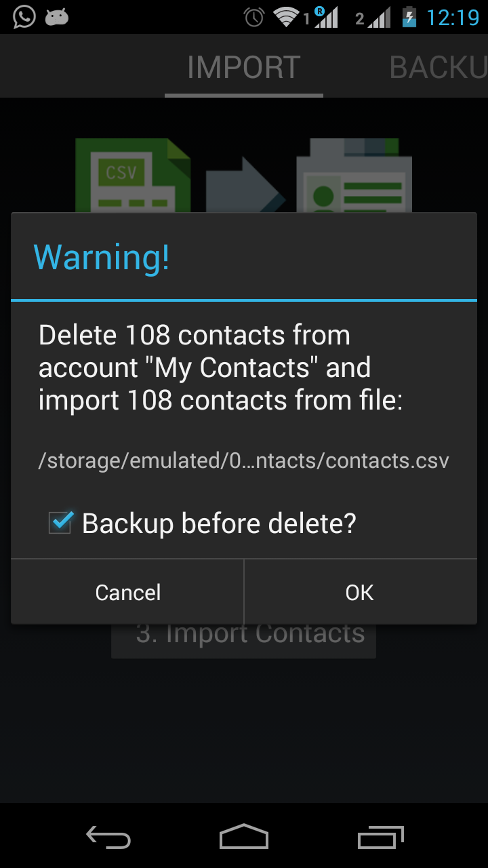488x868 pixels.
Task: Tap the Android debug notification icon
Action: (x=57, y=17)
